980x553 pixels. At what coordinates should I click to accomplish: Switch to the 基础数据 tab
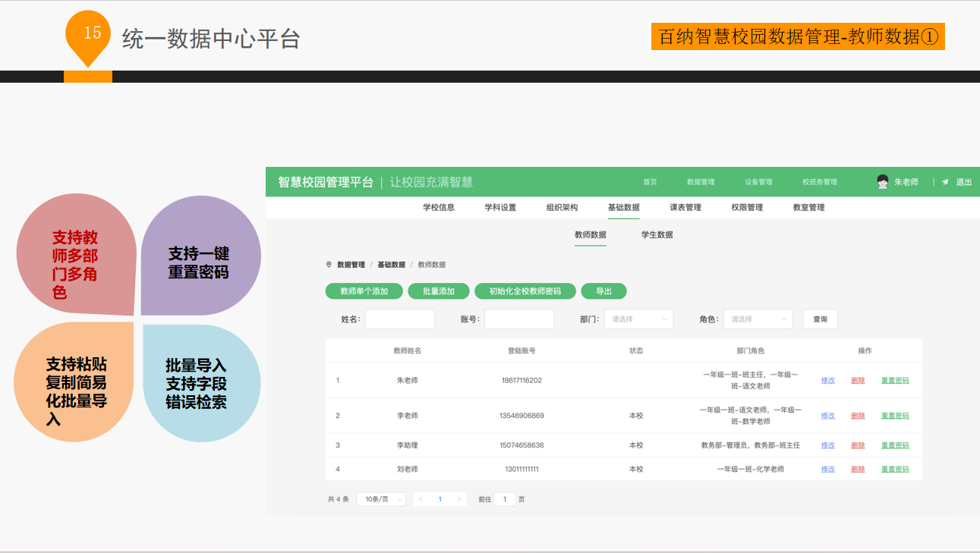(623, 207)
